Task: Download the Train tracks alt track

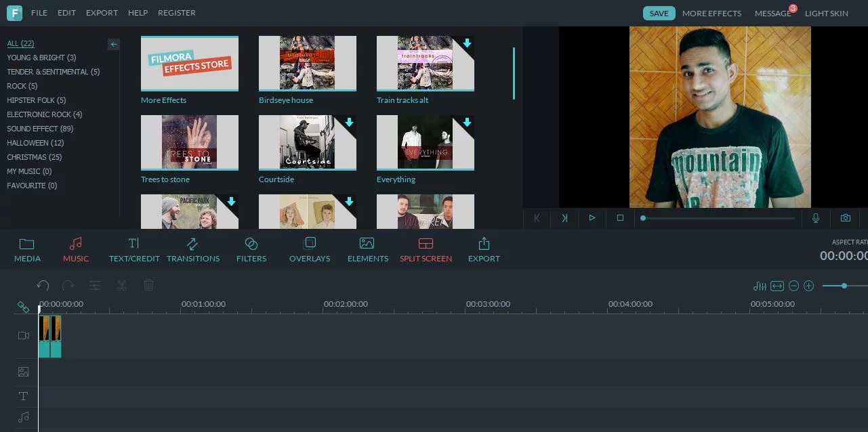Action: coord(467,44)
